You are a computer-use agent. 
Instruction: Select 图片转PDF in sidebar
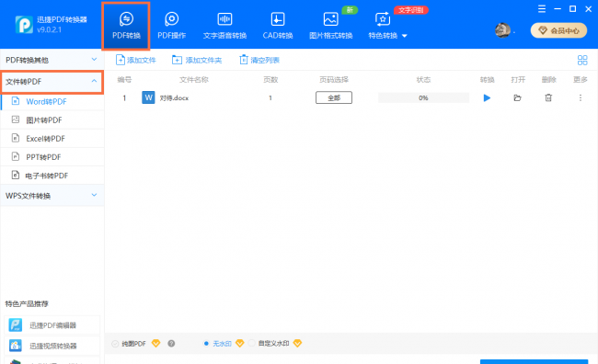coord(52,120)
